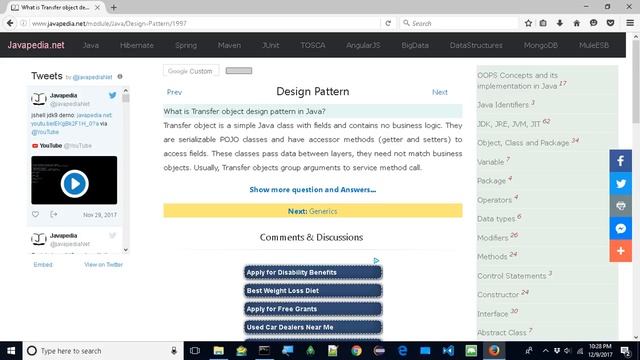Image resolution: width=640 pixels, height=360 pixels.
Task: Click the grey search button
Action: pos(239,71)
